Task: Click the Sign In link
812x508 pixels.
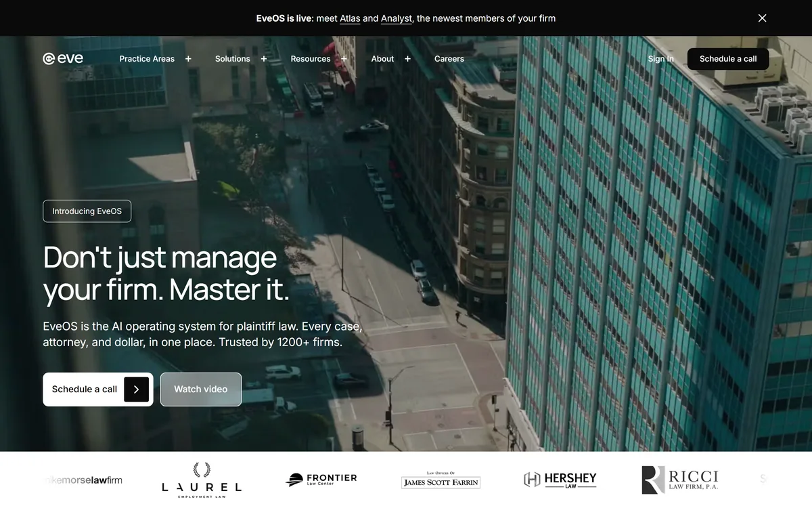Action: click(x=661, y=59)
